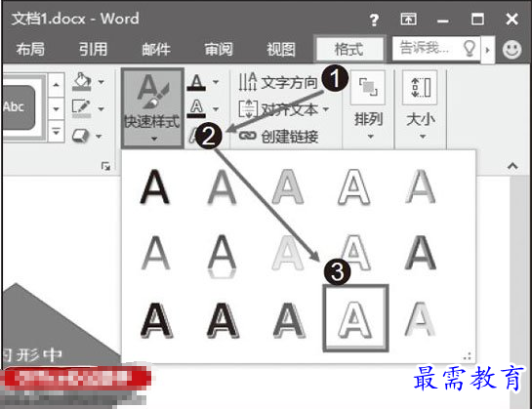Open the smiley feedback icon
Screen dimensions: 532x409
tap(512, 50)
